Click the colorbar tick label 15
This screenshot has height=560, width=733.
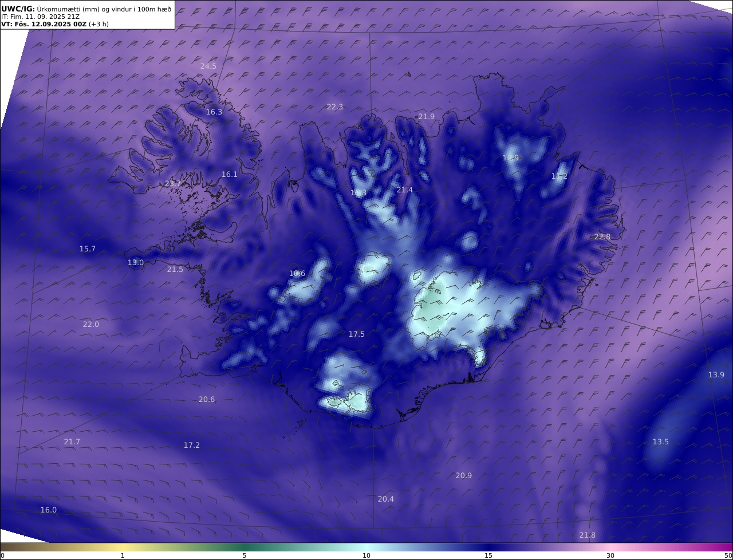click(488, 555)
